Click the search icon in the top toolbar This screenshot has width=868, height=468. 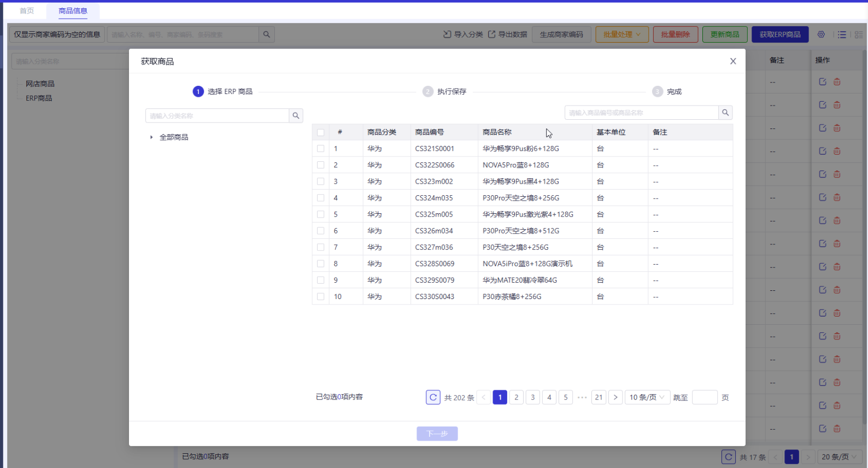266,34
